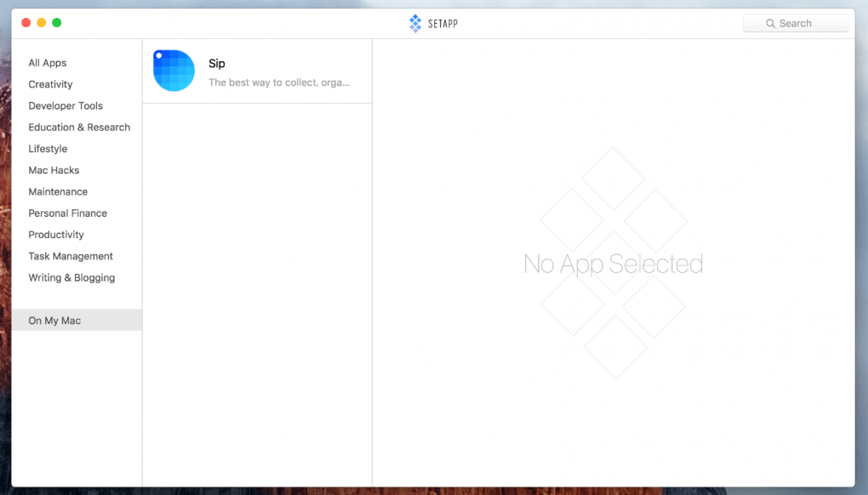Screen dimensions: 868x495
Task: Click the yellow minimize window button
Action: click(41, 23)
